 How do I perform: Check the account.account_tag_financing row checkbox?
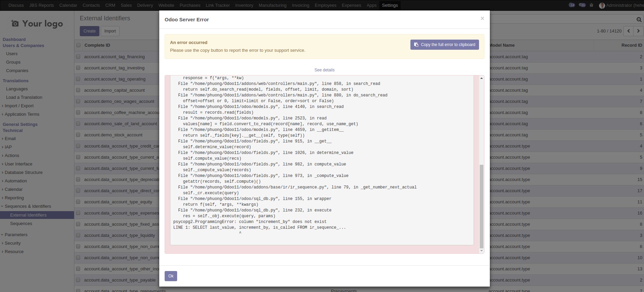78,57
